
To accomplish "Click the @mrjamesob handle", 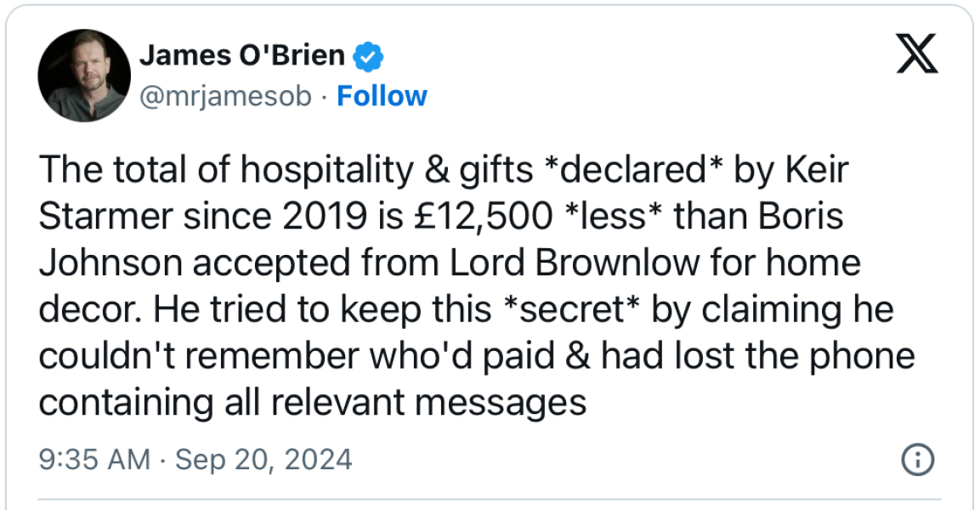I will tap(225, 96).
